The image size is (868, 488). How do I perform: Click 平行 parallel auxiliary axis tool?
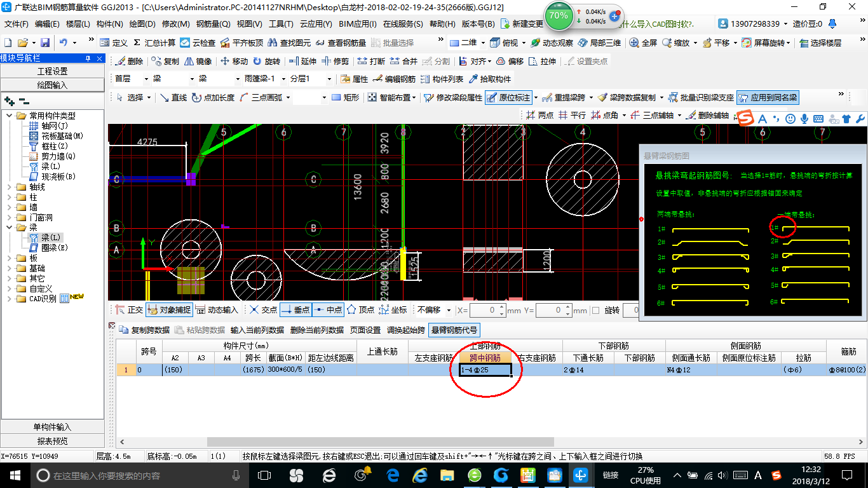coord(572,115)
